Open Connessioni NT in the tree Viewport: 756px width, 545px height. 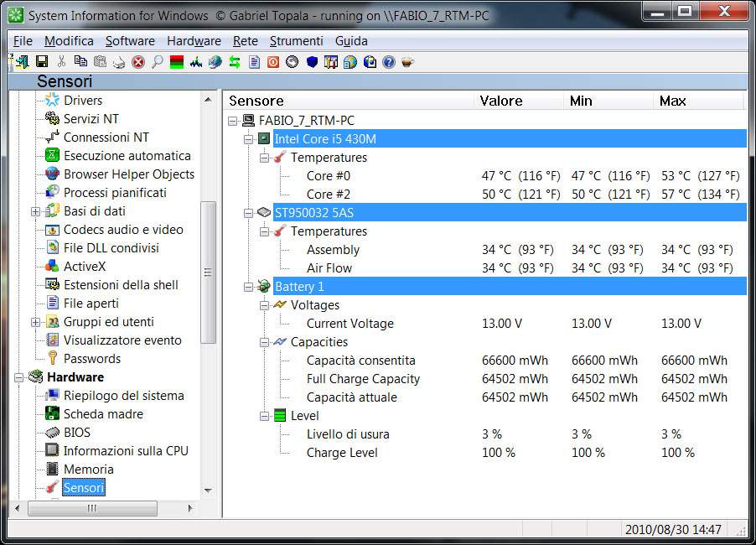point(106,138)
